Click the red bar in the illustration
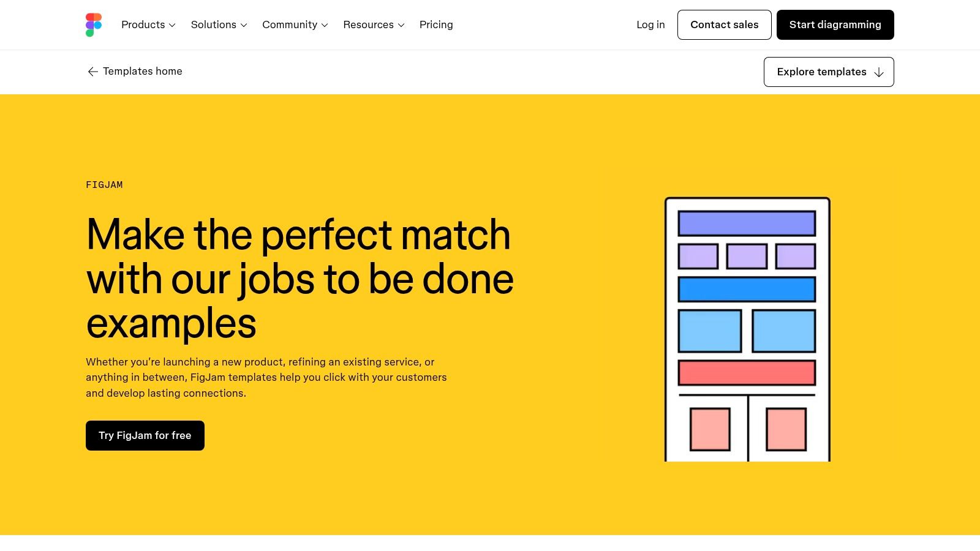This screenshot has height=551, width=980. [x=747, y=373]
